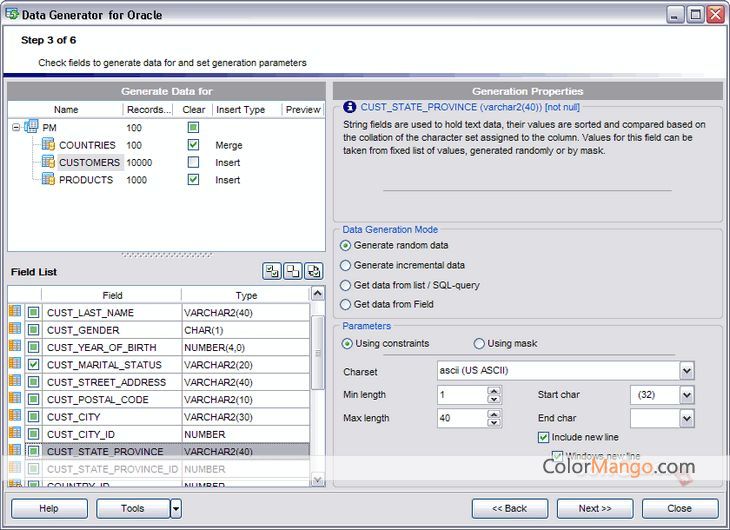Click the Help button
The height and width of the screenshot is (530, 730).
click(49, 509)
